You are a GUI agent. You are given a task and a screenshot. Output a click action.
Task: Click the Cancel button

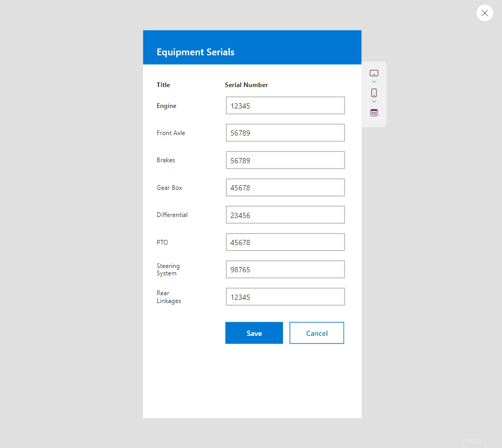[316, 333]
